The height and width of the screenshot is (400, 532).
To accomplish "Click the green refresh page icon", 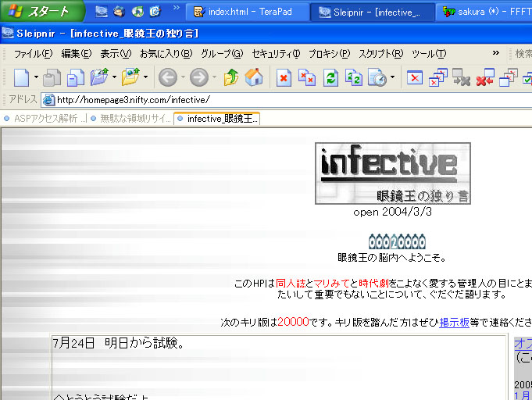I will point(330,77).
